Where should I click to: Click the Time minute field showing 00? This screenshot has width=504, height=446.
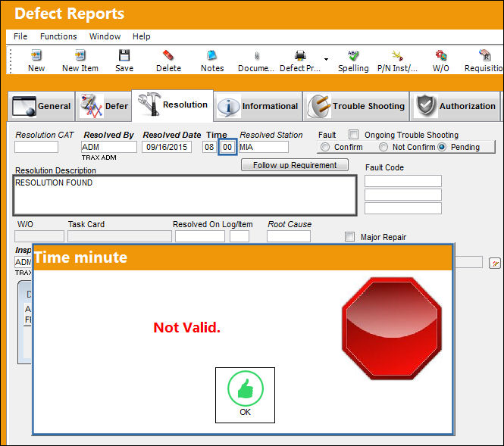pyautogui.click(x=227, y=147)
